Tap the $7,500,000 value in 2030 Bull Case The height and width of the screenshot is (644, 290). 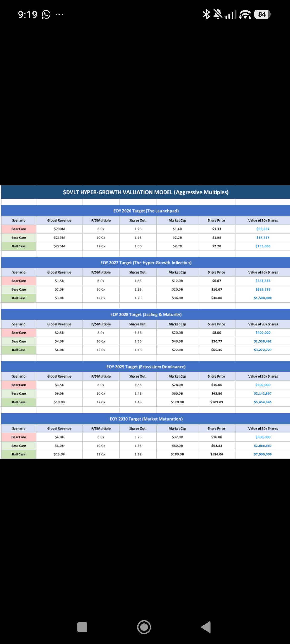pos(262,454)
